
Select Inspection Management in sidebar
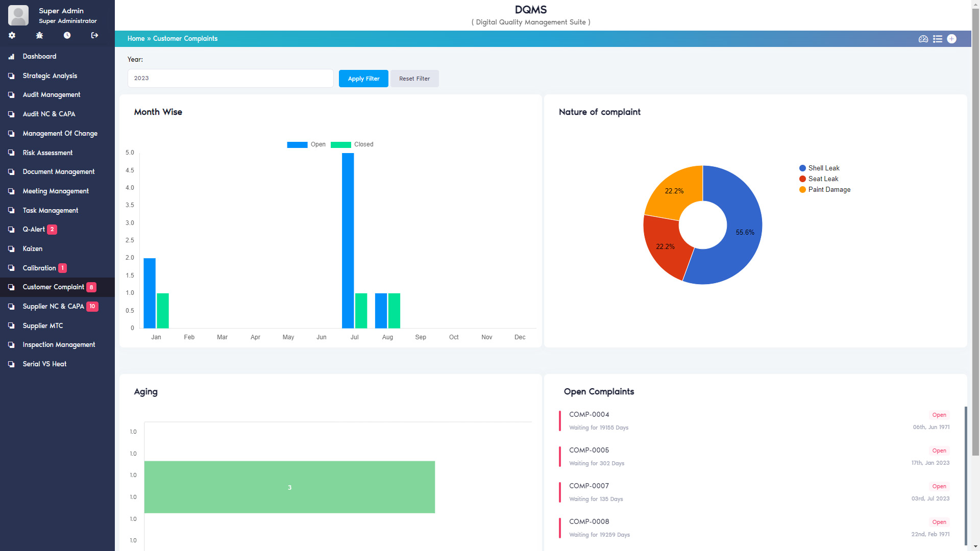coord(57,345)
